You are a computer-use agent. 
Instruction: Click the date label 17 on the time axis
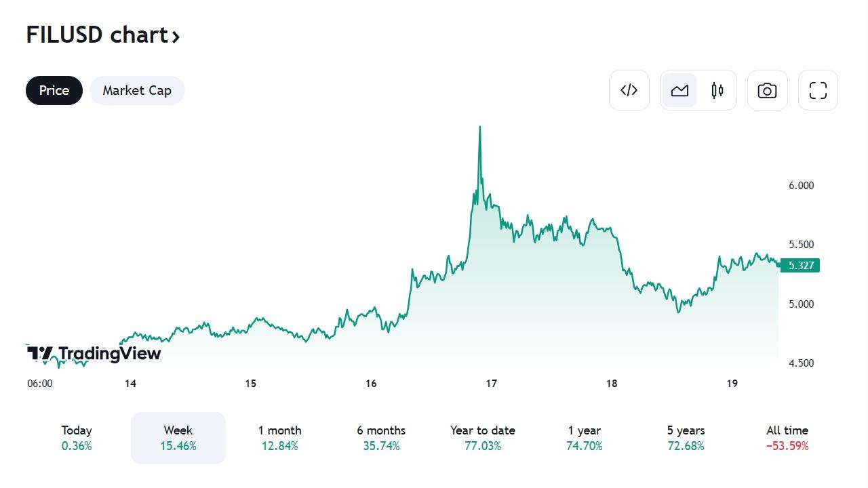[491, 384]
